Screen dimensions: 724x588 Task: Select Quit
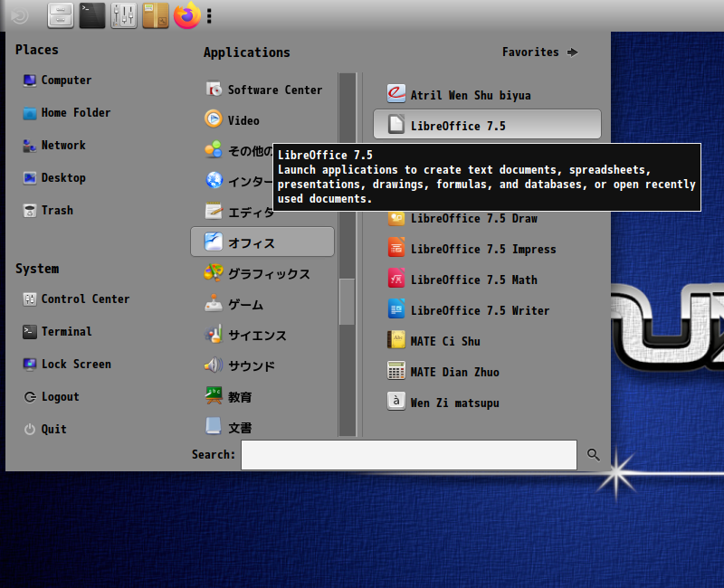tap(44, 429)
